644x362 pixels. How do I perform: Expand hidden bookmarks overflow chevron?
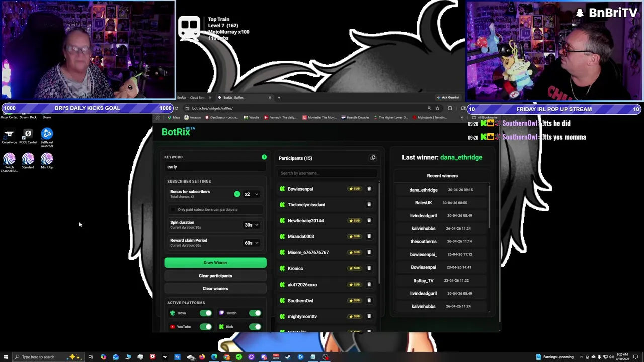point(462,118)
